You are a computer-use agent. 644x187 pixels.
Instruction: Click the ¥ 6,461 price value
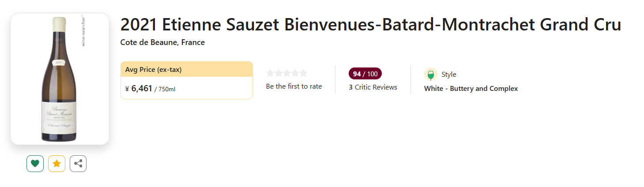[x=139, y=89]
